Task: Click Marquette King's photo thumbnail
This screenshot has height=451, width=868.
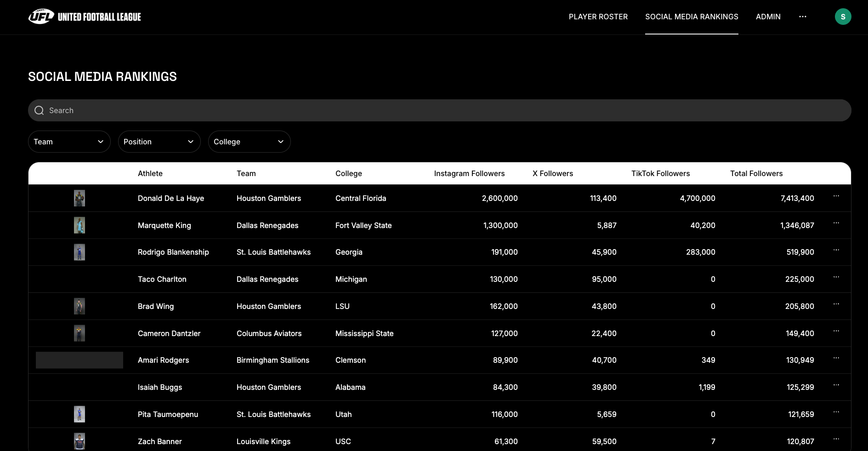Action: tap(79, 225)
